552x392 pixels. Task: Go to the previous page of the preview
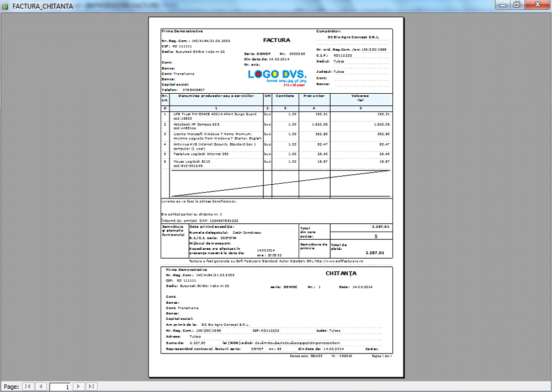click(x=41, y=386)
